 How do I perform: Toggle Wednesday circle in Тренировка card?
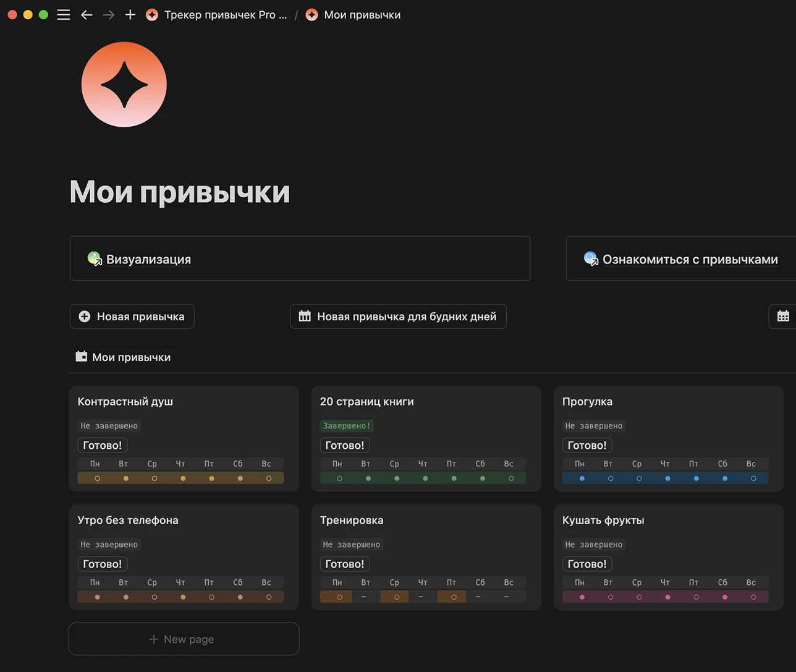pos(397,597)
